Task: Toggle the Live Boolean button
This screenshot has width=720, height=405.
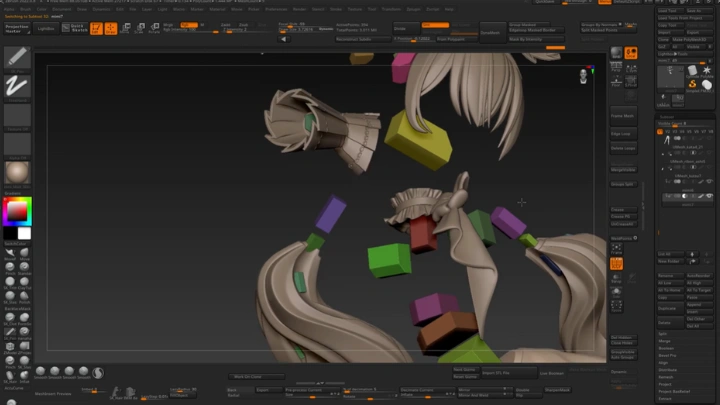Action: click(x=551, y=373)
